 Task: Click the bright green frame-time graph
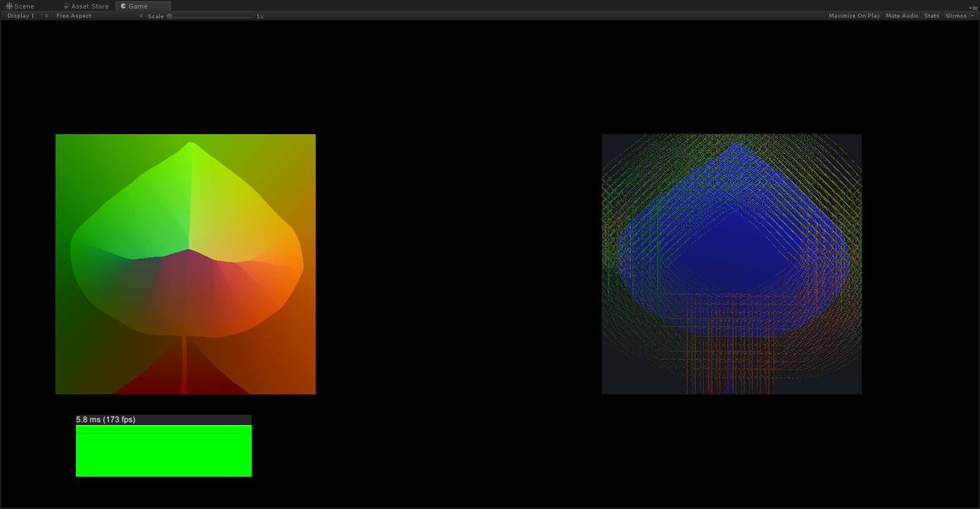pyautogui.click(x=164, y=454)
